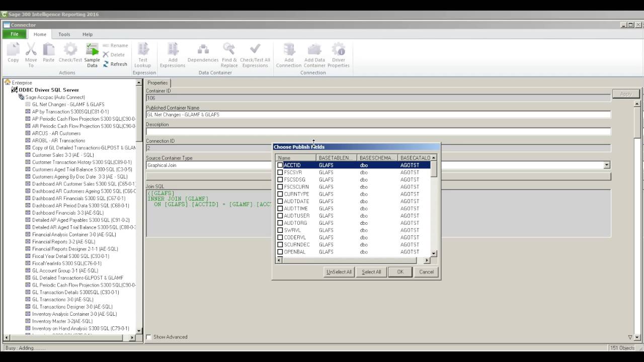Select Customer Sales 3-3 (AE - SQL) container
The image size is (644, 362).
(x=63, y=155)
